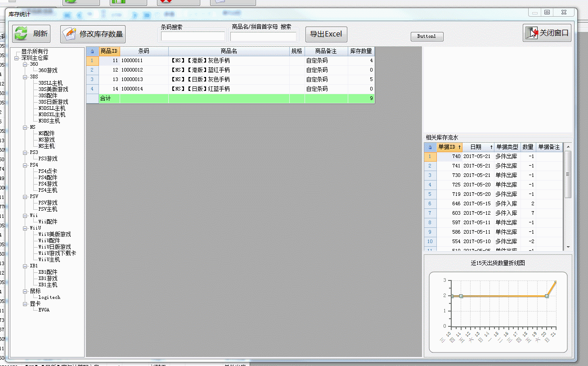Select the 【港版】蓝红手柄 product row
The width and height of the screenshot is (588, 366).
[230, 70]
